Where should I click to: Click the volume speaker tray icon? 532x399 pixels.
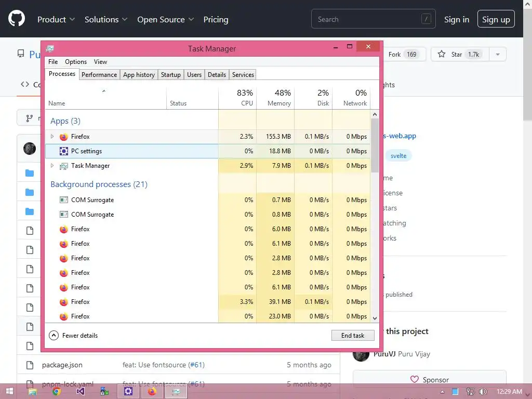483,392
